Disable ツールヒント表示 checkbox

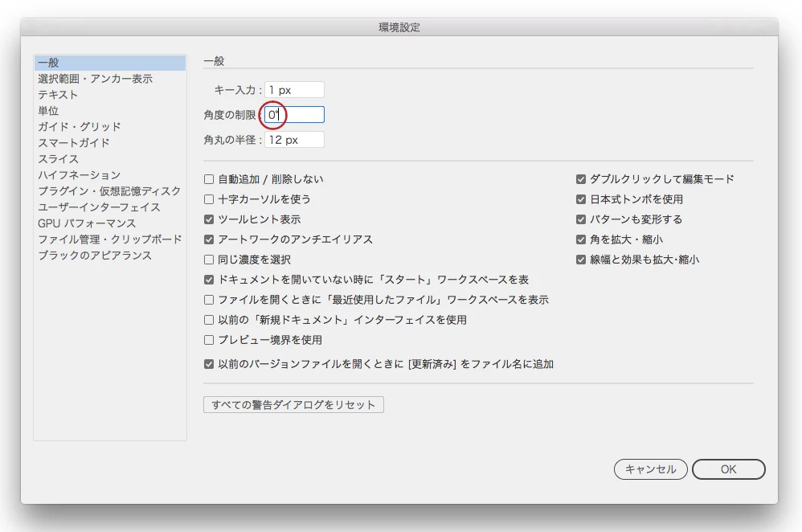(x=209, y=219)
